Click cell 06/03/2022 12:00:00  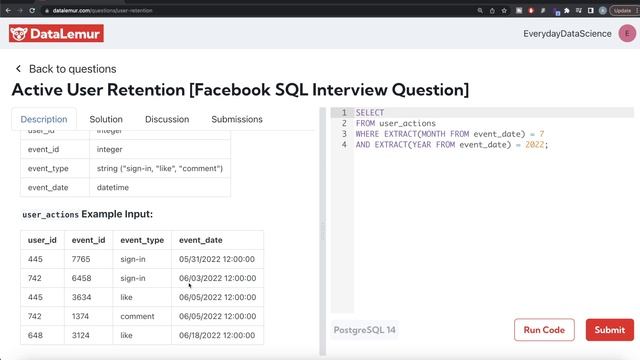[x=218, y=278]
